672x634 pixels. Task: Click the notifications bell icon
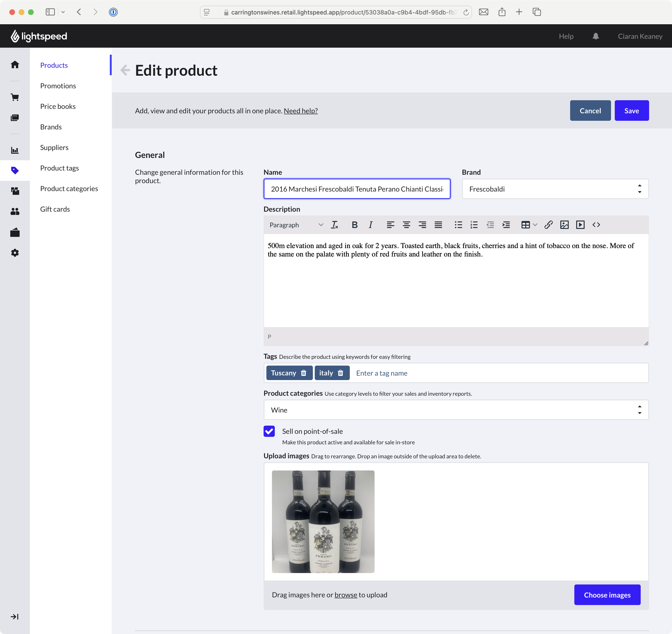[x=596, y=36]
